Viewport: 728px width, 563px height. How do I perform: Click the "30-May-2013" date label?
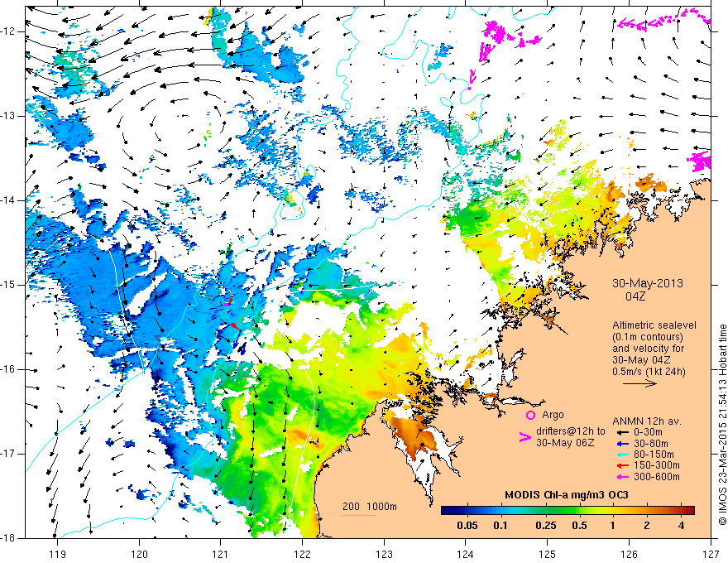tap(647, 283)
